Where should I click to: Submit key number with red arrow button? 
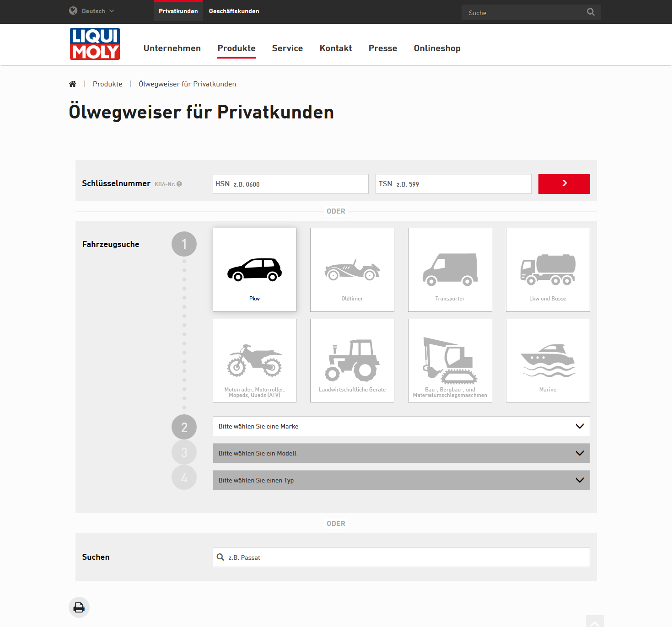(x=564, y=184)
